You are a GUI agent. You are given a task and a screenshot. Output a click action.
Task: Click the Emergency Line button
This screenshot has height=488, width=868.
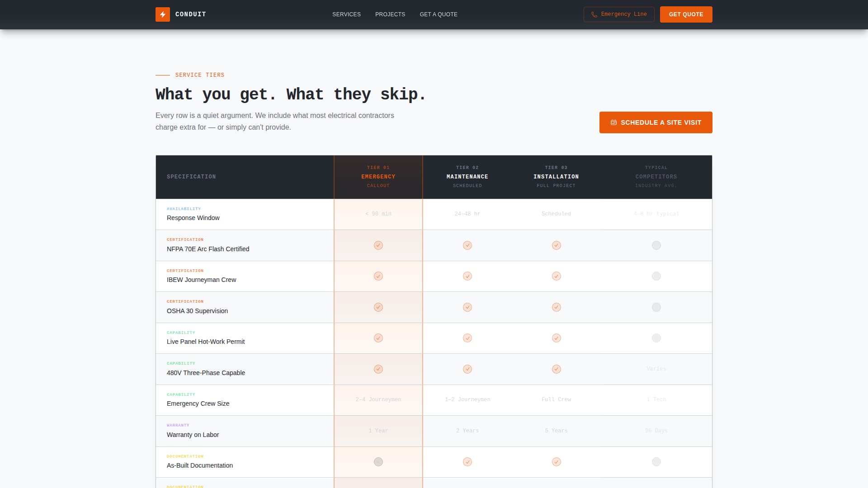tap(619, 14)
